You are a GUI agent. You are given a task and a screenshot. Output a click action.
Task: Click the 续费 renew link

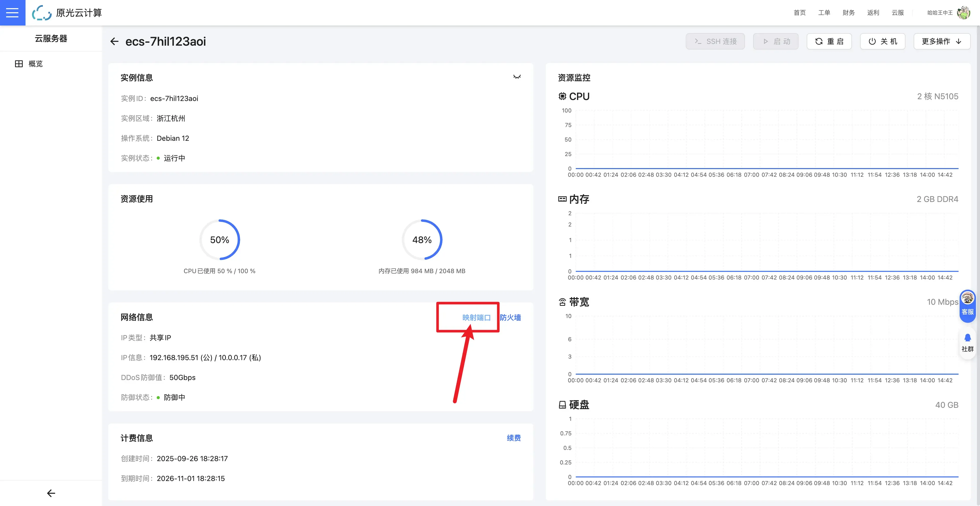coord(513,438)
